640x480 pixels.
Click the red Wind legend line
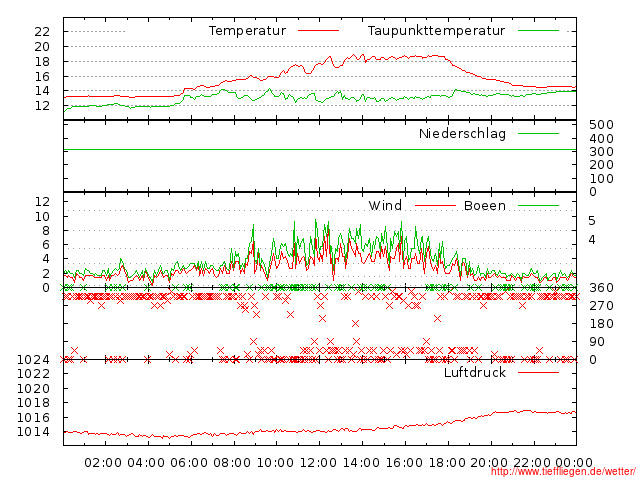click(x=435, y=205)
